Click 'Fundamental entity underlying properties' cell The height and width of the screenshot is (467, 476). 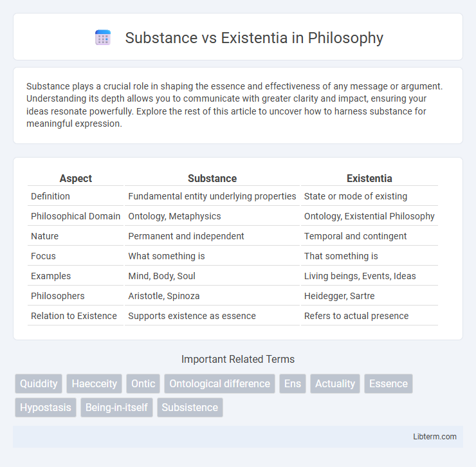(x=212, y=196)
